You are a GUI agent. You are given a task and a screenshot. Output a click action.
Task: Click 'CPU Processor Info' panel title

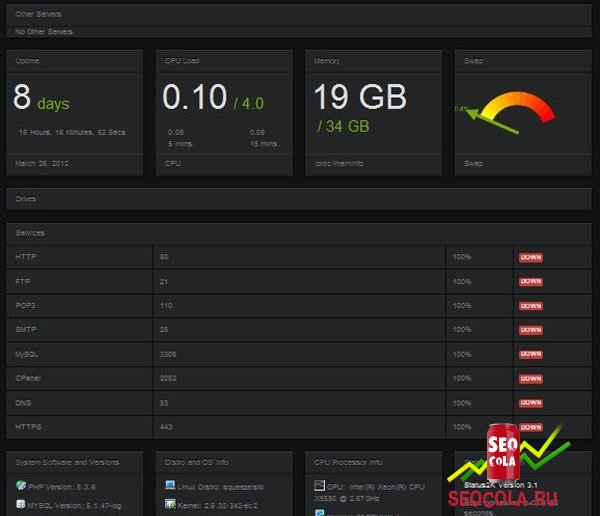point(348,462)
